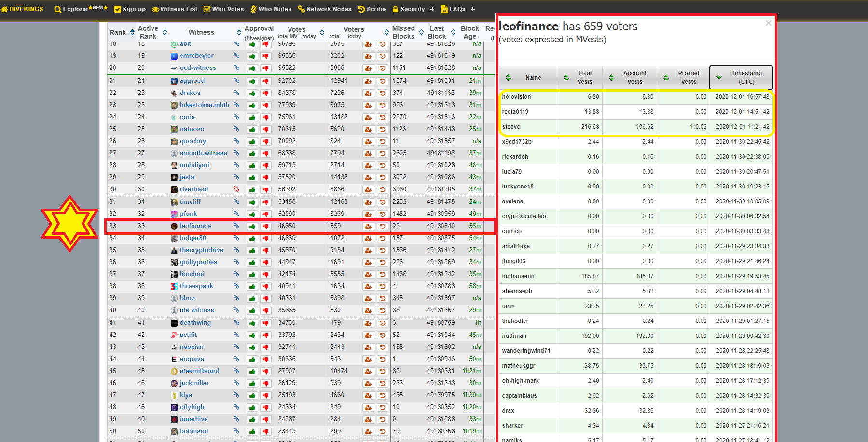Open the Scribe menu item
Image resolution: width=868 pixels, height=442 pixels.
coord(372,9)
